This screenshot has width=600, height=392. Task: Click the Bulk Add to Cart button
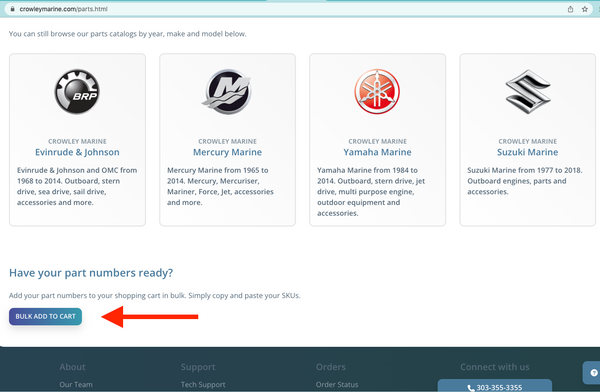click(46, 317)
